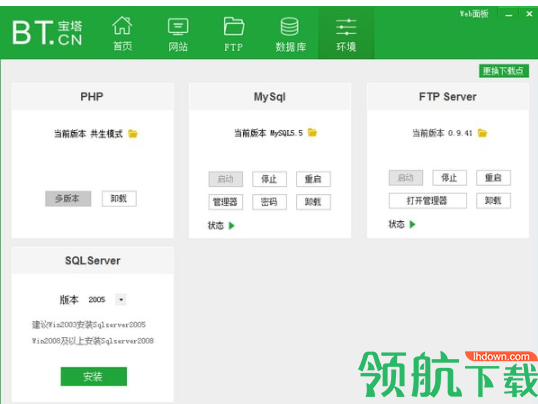Viewport: 538px width, 404px height.
Task: Close the BT panel window
Action: pos(529,14)
